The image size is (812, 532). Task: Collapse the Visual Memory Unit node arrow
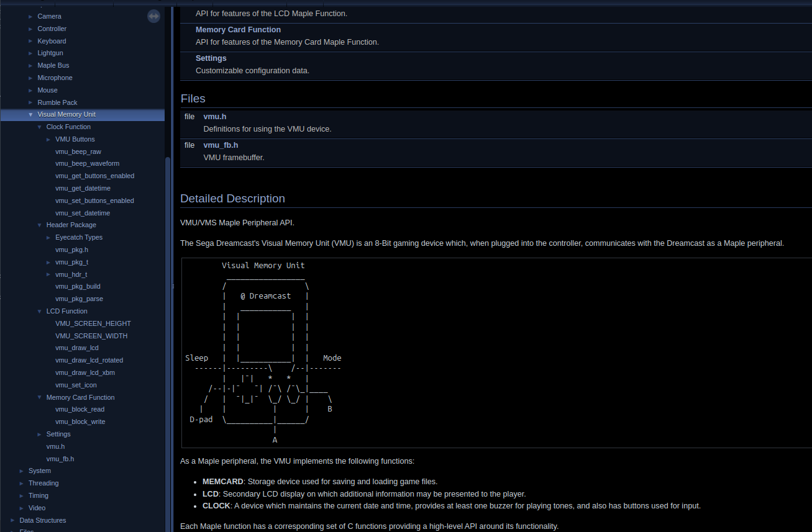click(x=30, y=114)
